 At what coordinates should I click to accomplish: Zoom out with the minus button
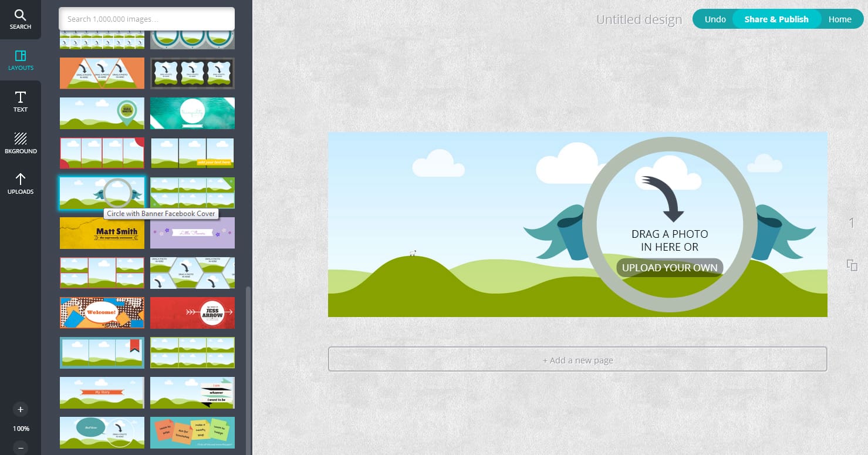pos(21,447)
